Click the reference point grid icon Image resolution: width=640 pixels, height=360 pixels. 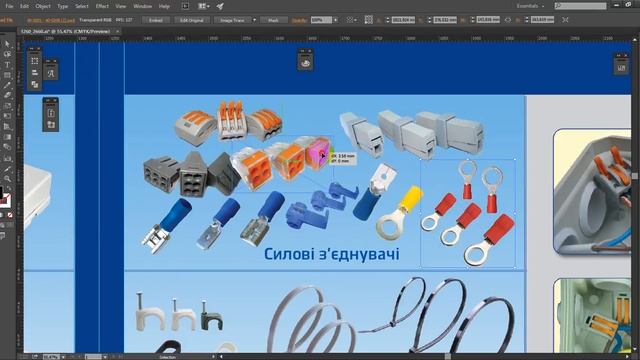(369, 20)
